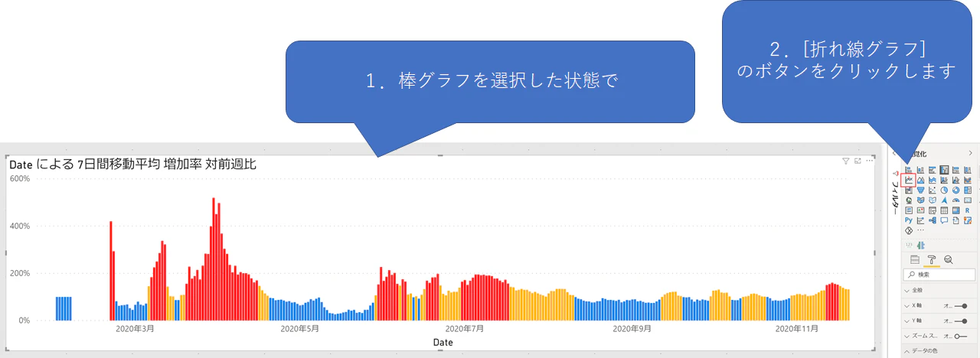The height and width of the screenshot is (358, 980).
Task: Select the slicer visual
Action: click(x=932, y=210)
